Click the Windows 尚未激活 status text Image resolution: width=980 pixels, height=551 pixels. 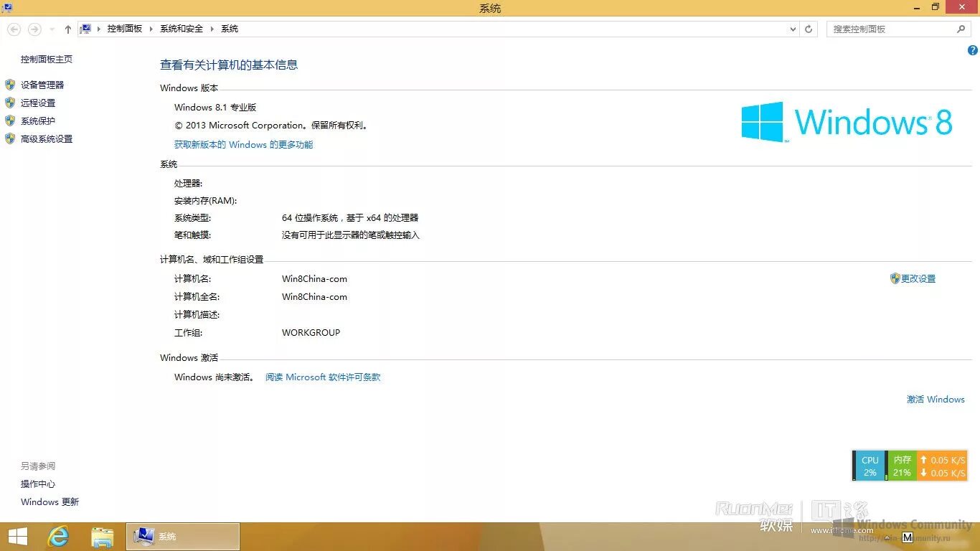point(215,377)
